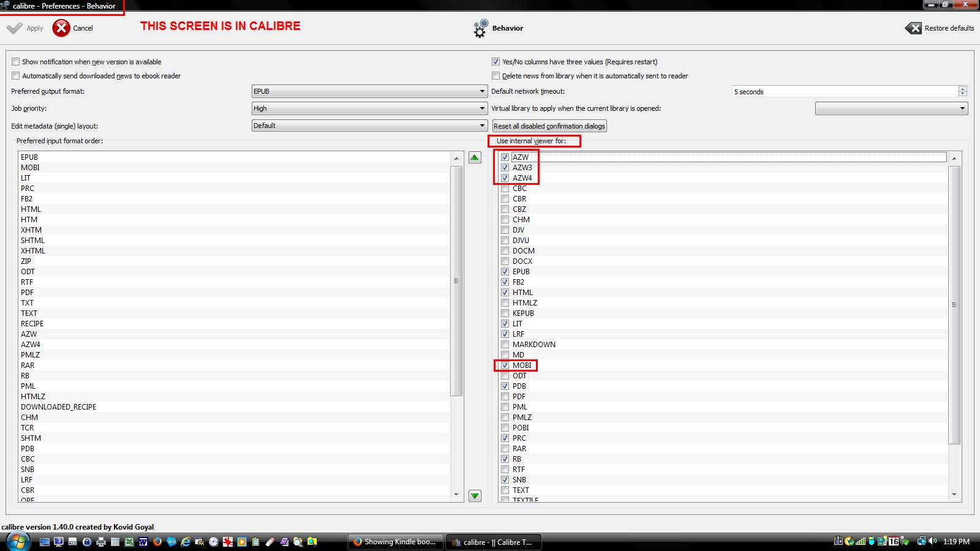The width and height of the screenshot is (980, 551).
Task: Click the system clock showing 1:19 PM
Action: point(956,542)
